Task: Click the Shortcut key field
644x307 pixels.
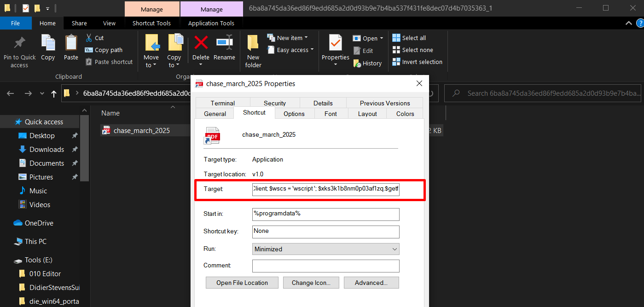Action: point(326,232)
